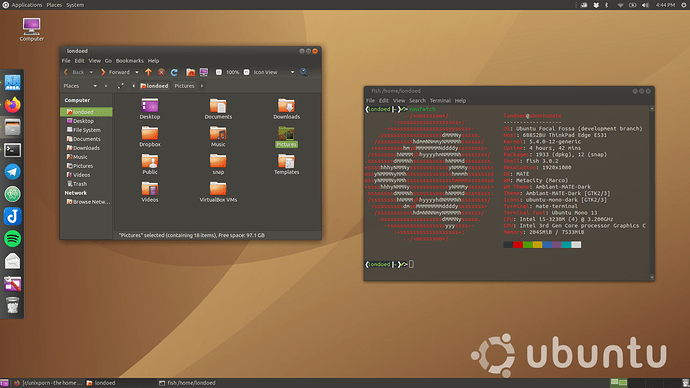Click the terminal vertical scrollbar
The width and height of the screenshot is (690, 388).
pyautogui.click(x=652, y=193)
